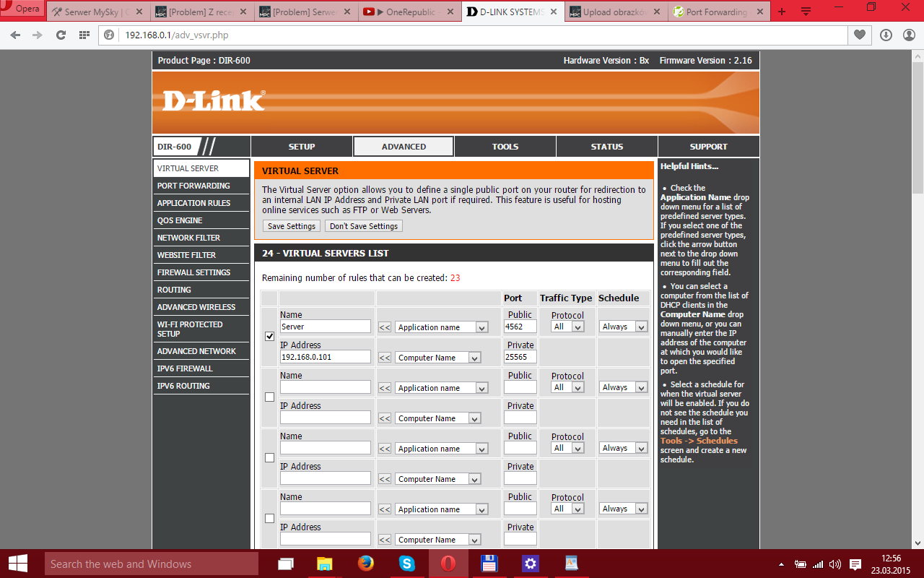Open the tab menu list icon
The image size is (924, 578).
point(806,12)
